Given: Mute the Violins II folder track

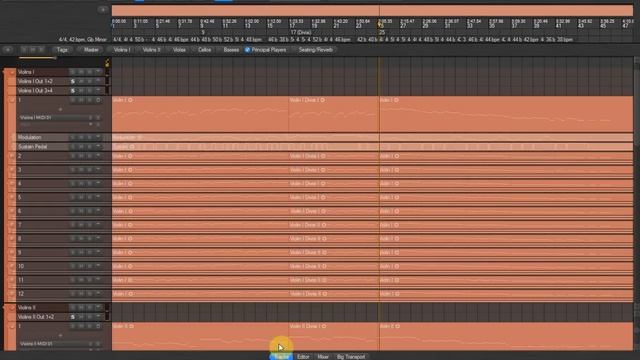Looking at the screenshot, I should (81, 307).
